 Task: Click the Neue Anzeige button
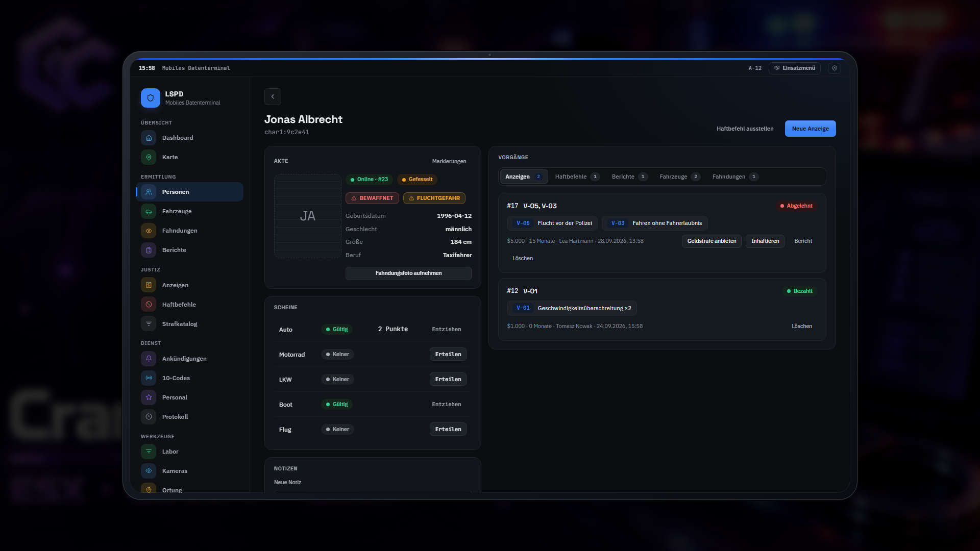coord(810,129)
